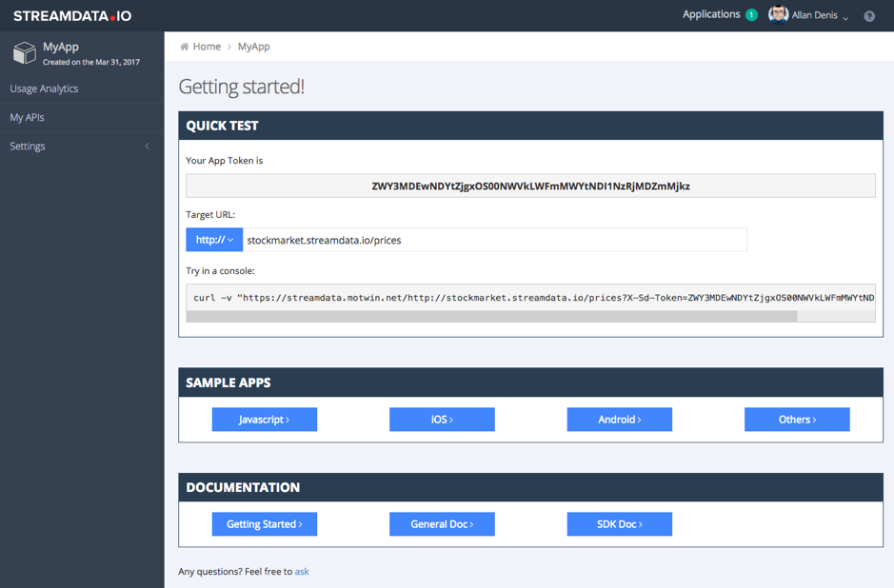Click the Target URL input field
The image size is (894, 588).
point(495,240)
